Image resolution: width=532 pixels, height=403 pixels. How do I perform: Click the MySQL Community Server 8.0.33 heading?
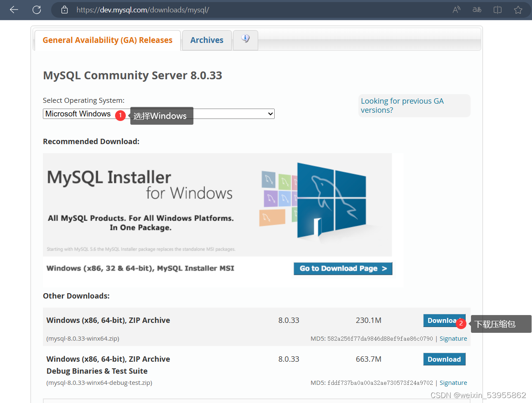132,75
